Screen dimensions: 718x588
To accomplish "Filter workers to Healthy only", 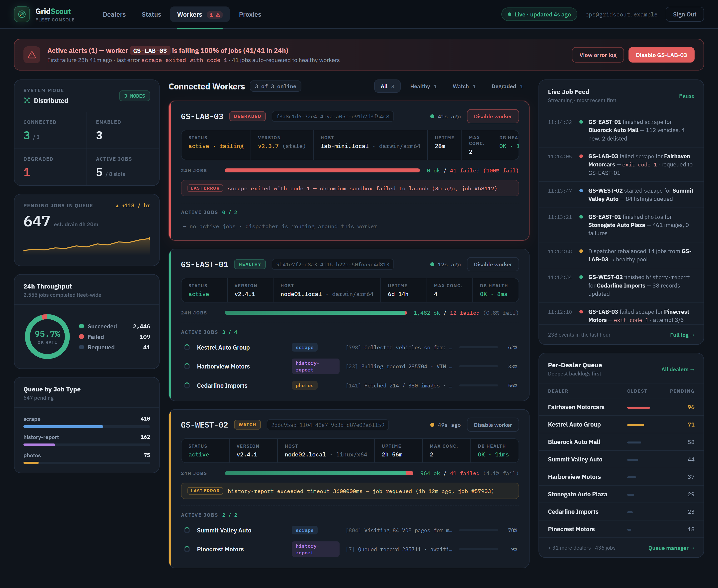I will [423, 86].
